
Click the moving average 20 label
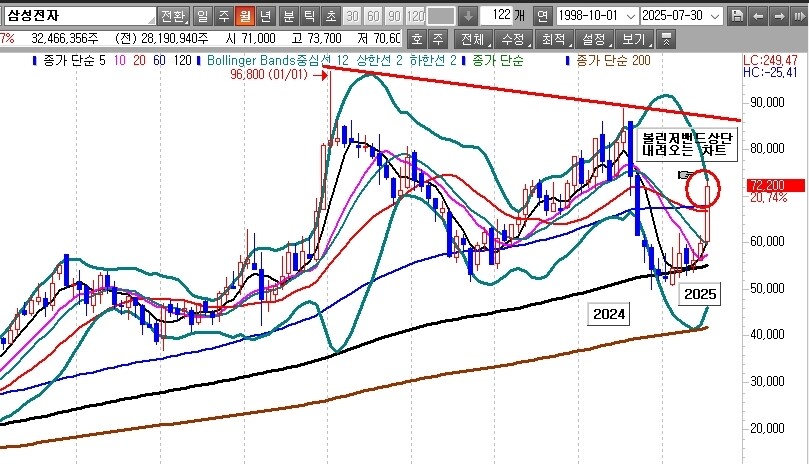point(139,60)
